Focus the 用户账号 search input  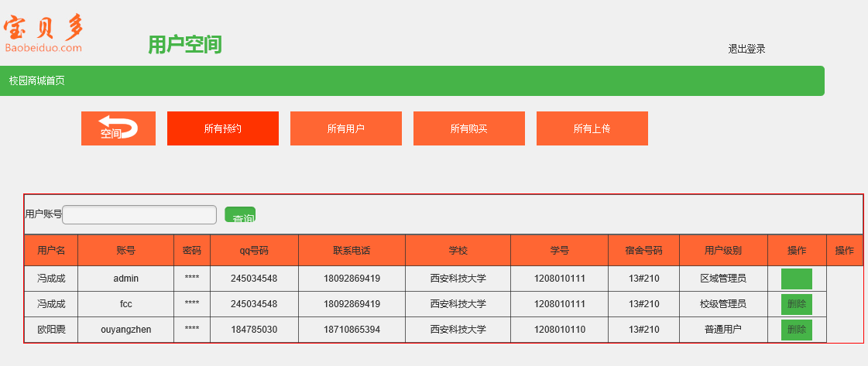[139, 214]
